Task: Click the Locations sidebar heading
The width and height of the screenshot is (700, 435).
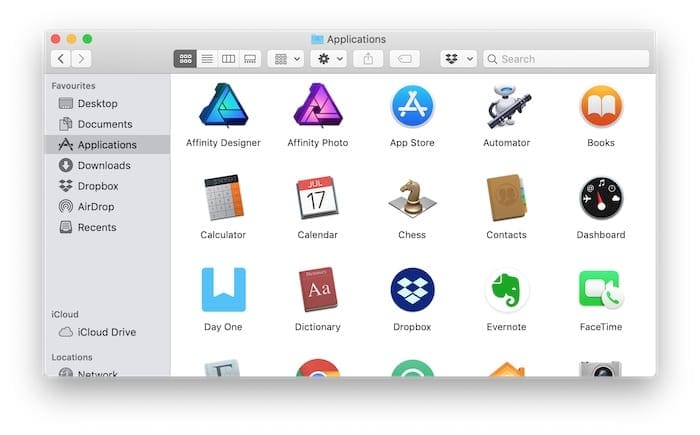Action: [72, 357]
